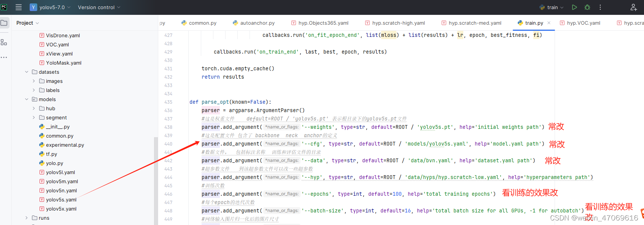Screen dimensions: 644x225
Task: Collapse the models folder
Action: (27, 99)
